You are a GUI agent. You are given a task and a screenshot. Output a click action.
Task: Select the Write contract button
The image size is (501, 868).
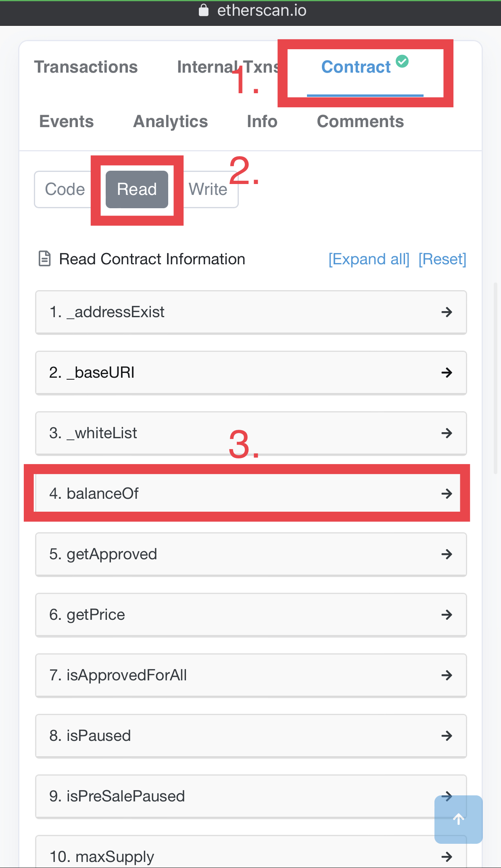click(209, 189)
